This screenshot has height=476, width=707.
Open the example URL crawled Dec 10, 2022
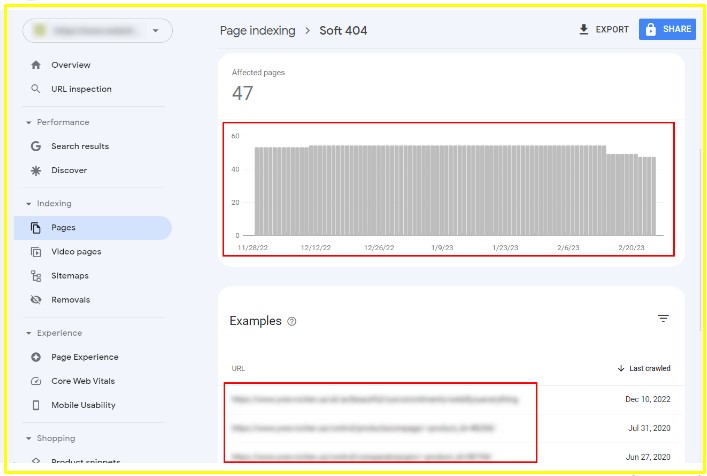coord(375,399)
